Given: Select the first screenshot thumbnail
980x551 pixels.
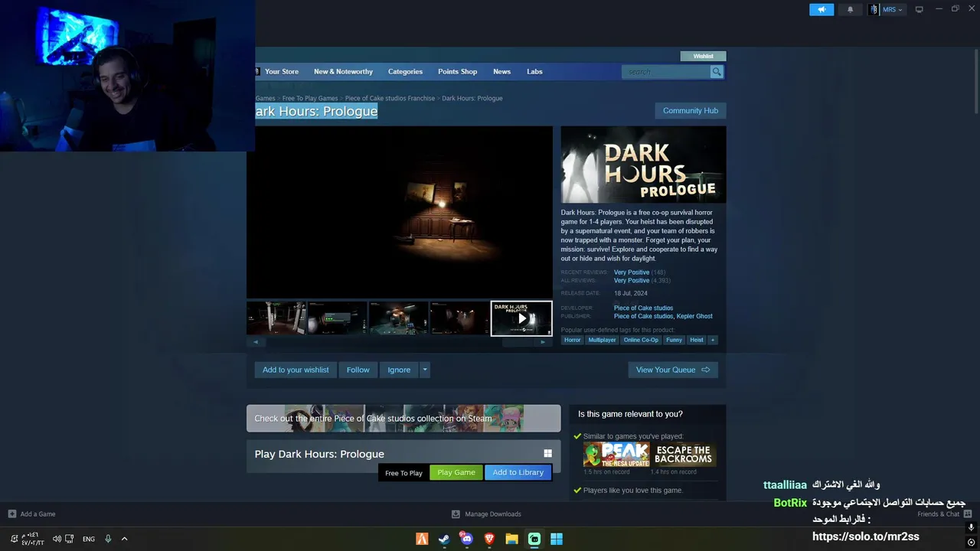Looking at the screenshot, I should coord(276,318).
